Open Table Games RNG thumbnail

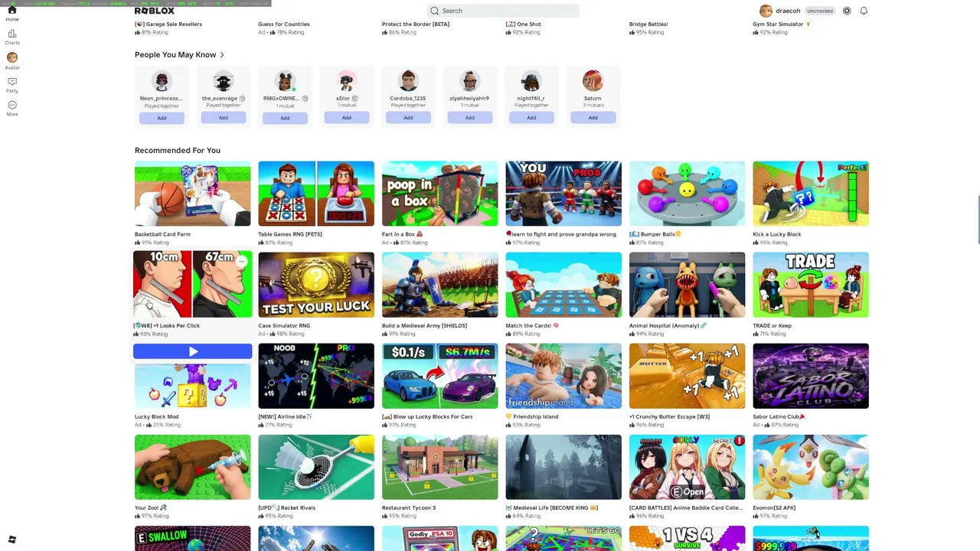coord(316,194)
